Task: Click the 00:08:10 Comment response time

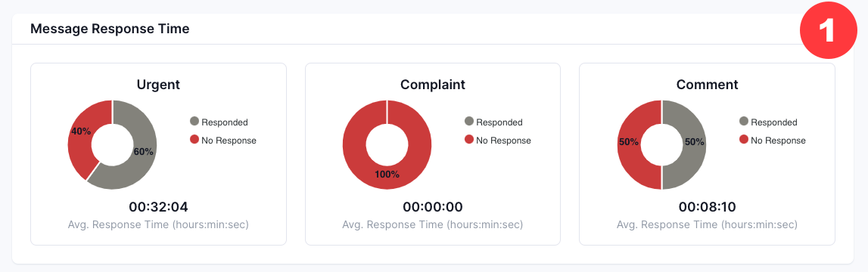Action: coord(708,207)
